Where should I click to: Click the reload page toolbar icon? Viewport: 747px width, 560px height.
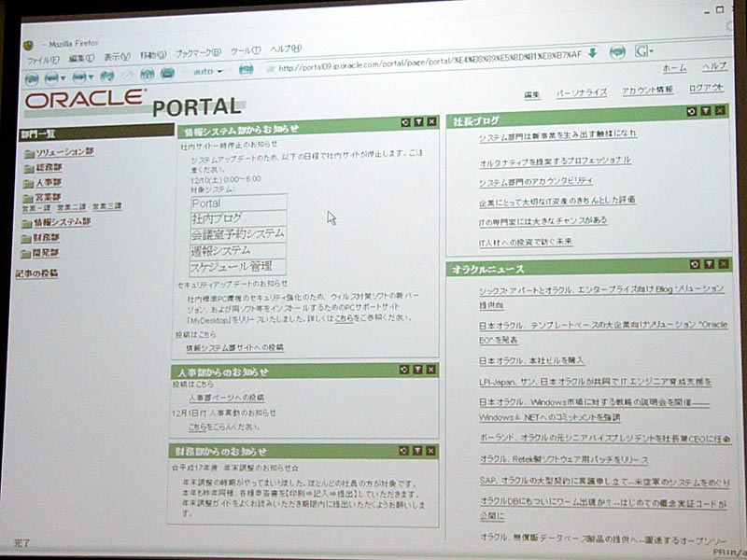(x=107, y=76)
